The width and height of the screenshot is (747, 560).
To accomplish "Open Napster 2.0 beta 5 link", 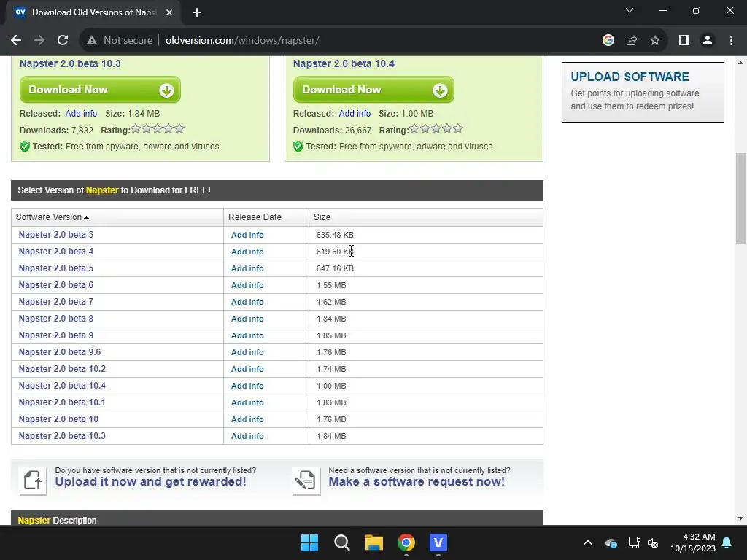I will (55, 268).
